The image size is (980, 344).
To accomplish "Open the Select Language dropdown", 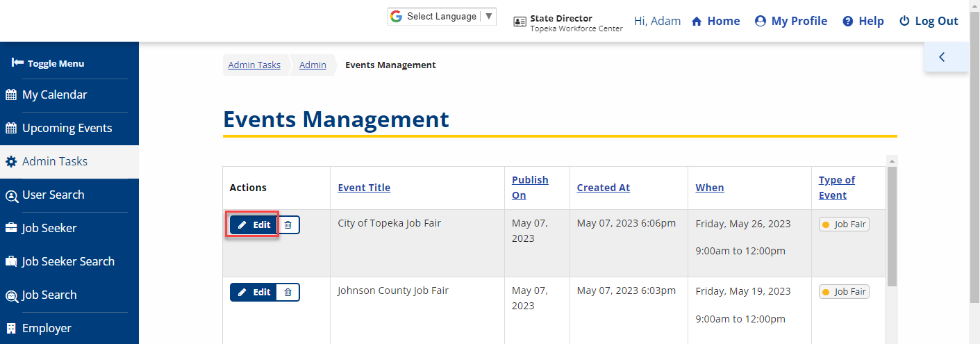I will 442,17.
